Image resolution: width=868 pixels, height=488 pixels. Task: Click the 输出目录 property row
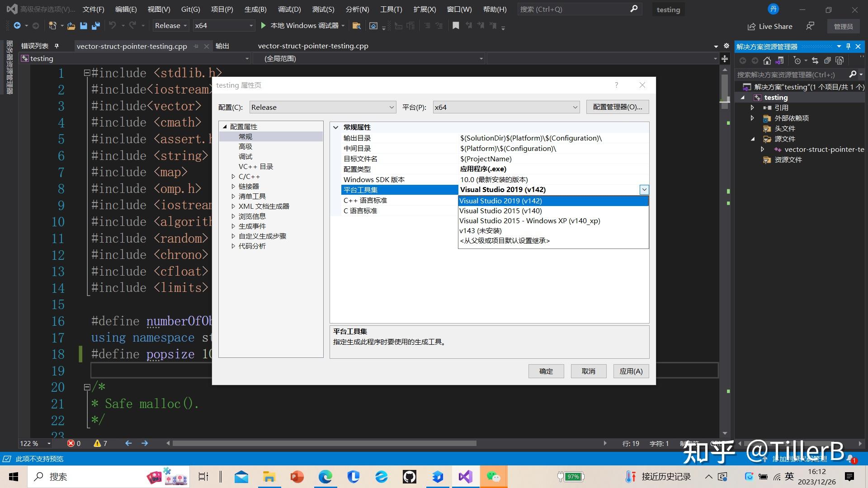tap(495, 138)
